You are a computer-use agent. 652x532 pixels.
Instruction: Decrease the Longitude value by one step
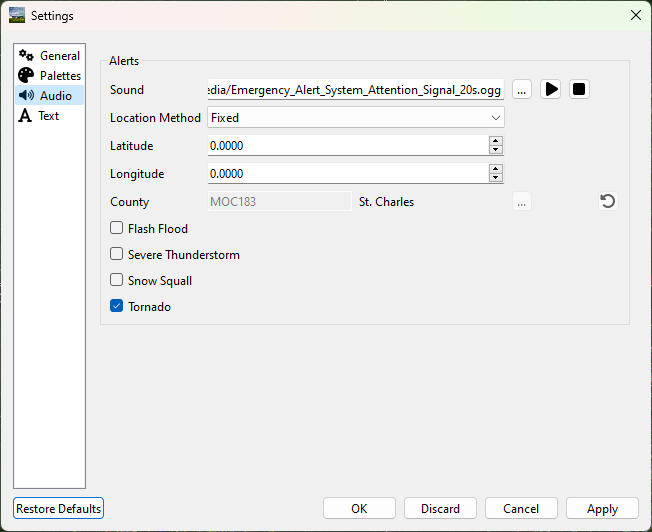point(496,178)
